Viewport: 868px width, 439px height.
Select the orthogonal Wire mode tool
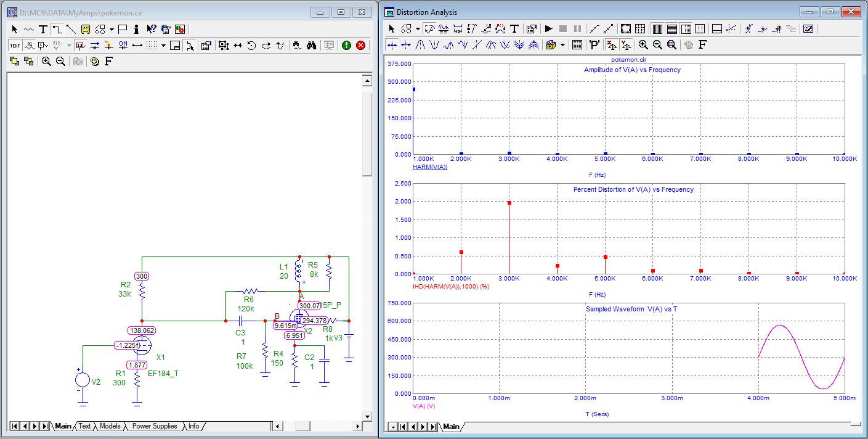[x=57, y=29]
